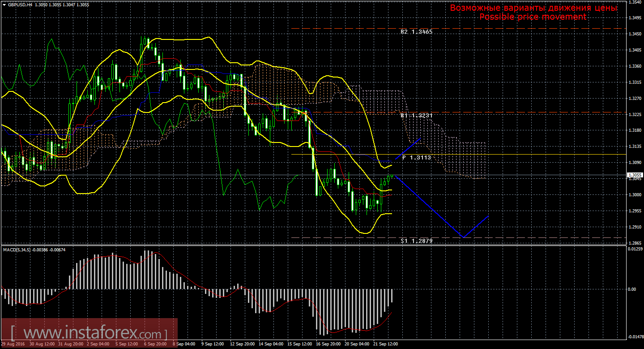Select the Russian red caption text

pyautogui.click(x=533, y=8)
